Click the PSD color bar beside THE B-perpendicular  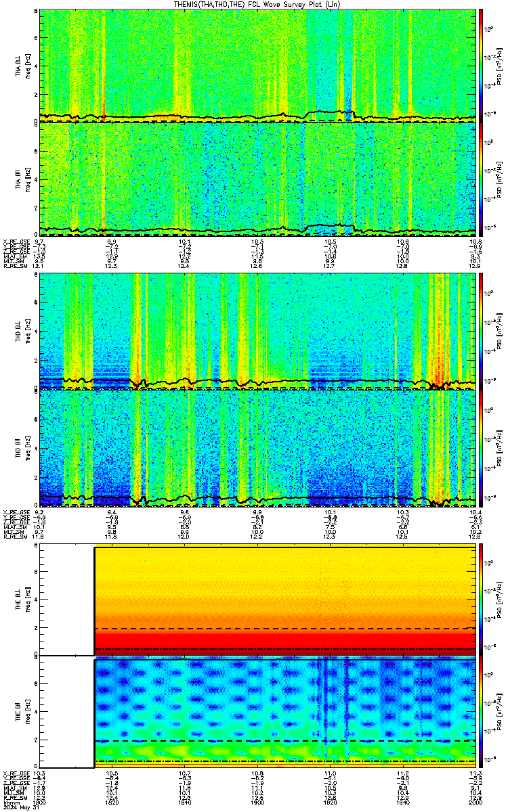tap(481, 600)
